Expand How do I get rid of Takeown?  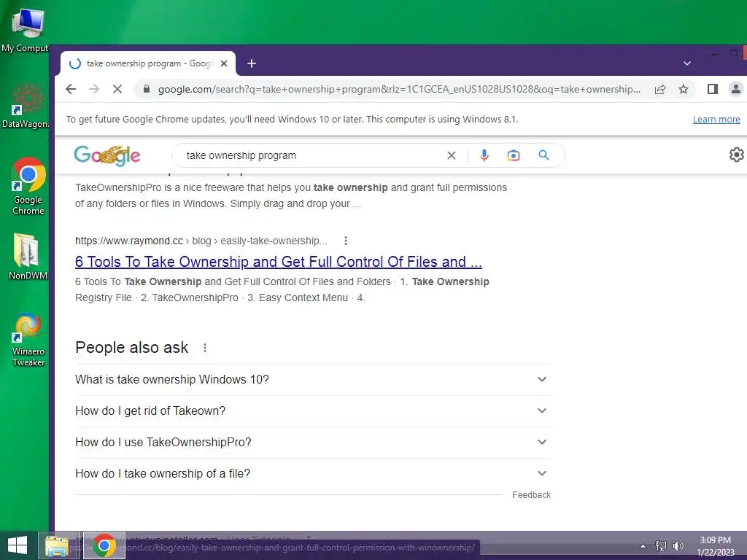[x=312, y=411]
